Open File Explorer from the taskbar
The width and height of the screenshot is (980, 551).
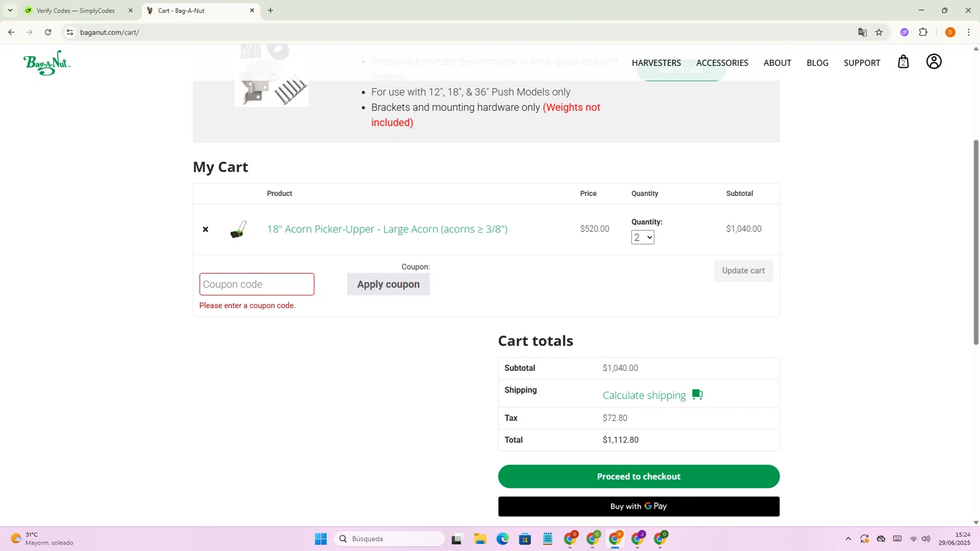(480, 539)
